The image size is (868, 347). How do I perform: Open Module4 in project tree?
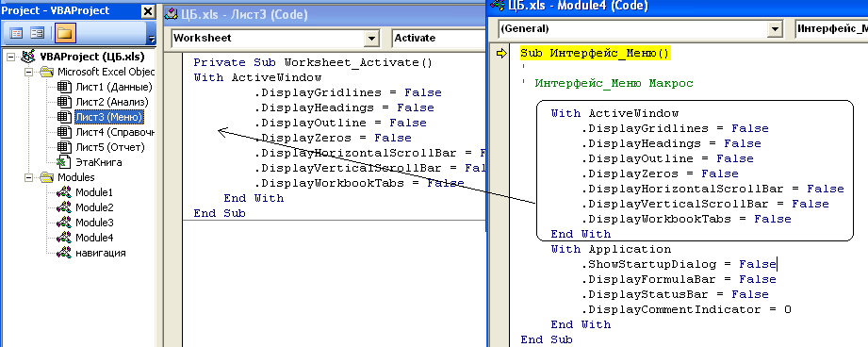click(94, 238)
